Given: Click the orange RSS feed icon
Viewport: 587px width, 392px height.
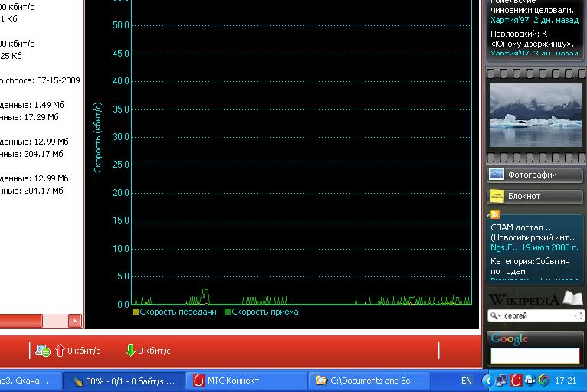Looking at the screenshot, I should pyautogui.click(x=495, y=214).
